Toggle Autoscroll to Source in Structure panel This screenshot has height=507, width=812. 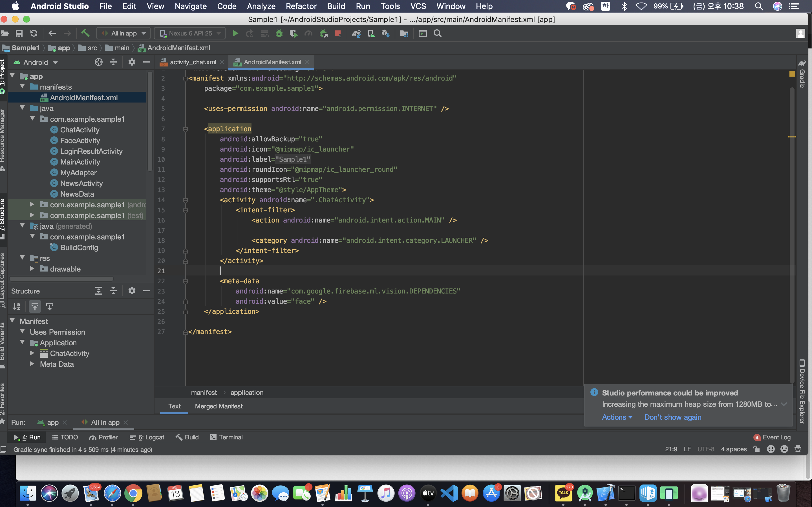(35, 306)
